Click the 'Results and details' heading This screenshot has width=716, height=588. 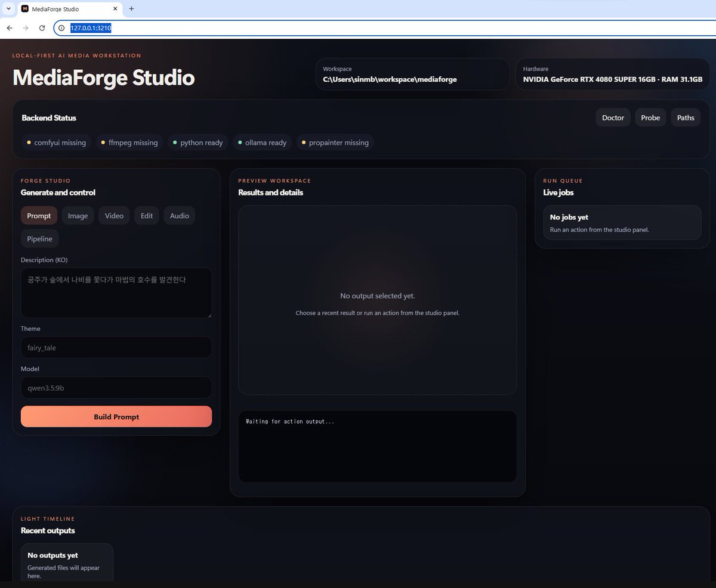point(270,192)
